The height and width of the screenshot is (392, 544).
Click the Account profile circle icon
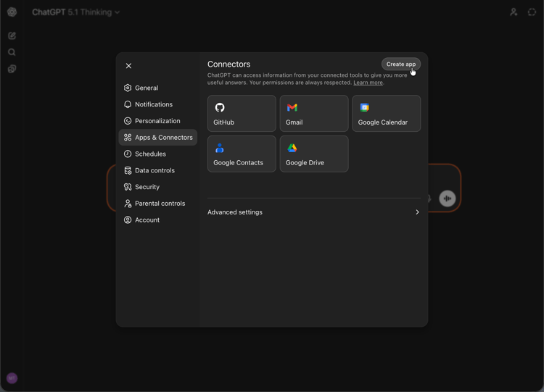(128, 220)
